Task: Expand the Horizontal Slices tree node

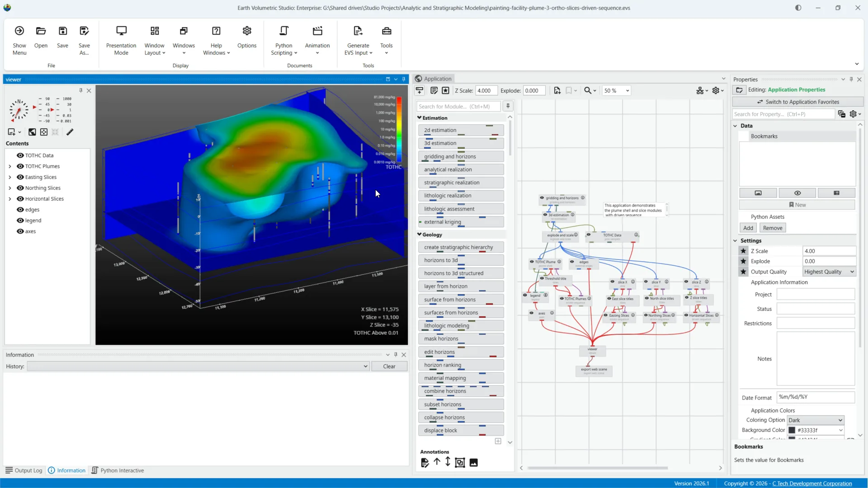Action: (x=10, y=199)
